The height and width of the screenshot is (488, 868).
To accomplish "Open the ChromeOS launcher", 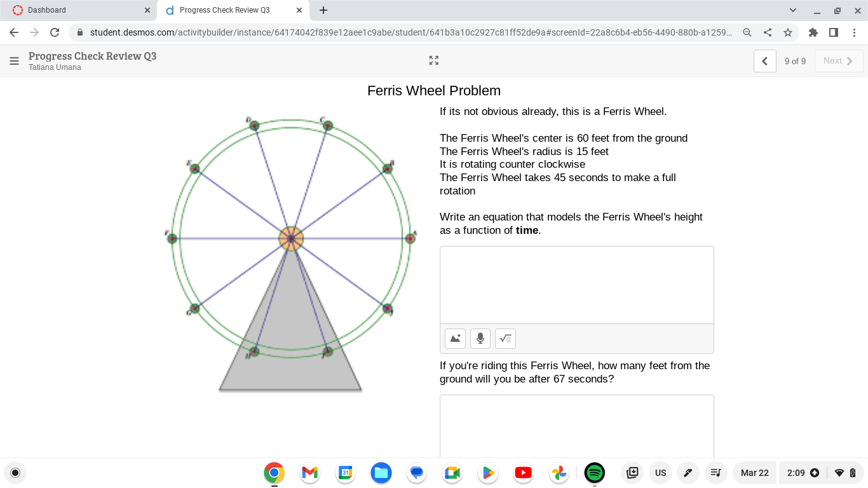I will [x=15, y=473].
